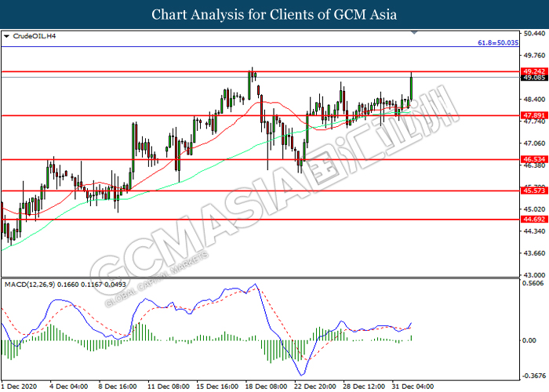Click the black 49.085 current price tag
The height and width of the screenshot is (392, 549).
[533, 78]
